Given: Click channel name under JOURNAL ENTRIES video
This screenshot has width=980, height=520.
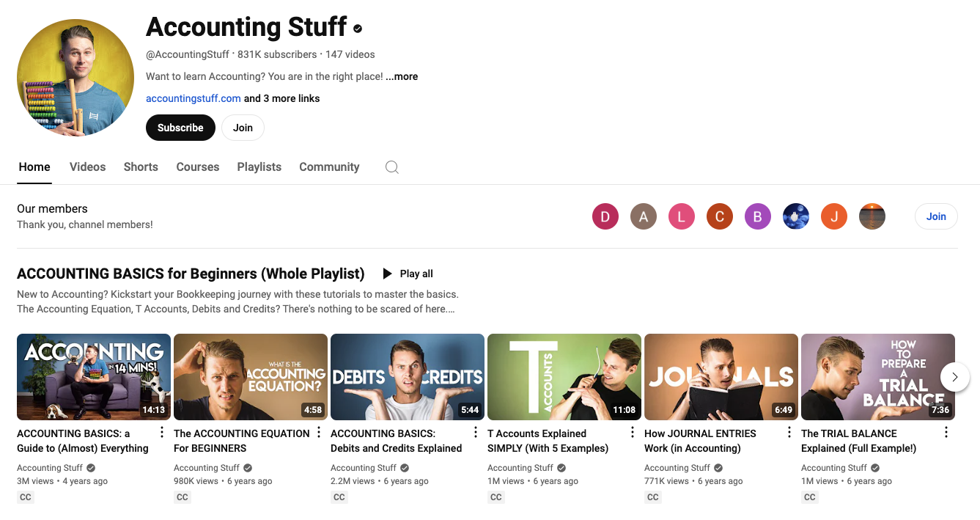Looking at the screenshot, I should [677, 468].
